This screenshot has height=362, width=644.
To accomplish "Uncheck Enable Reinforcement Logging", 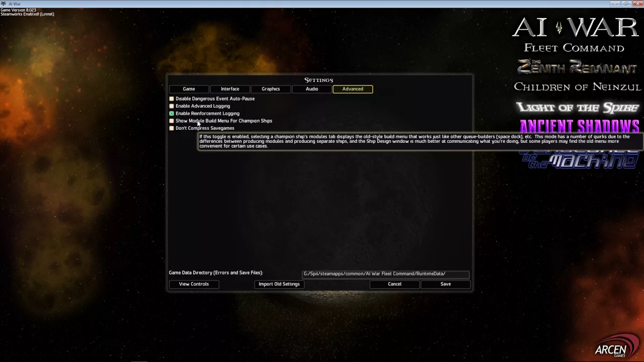I will click(172, 114).
